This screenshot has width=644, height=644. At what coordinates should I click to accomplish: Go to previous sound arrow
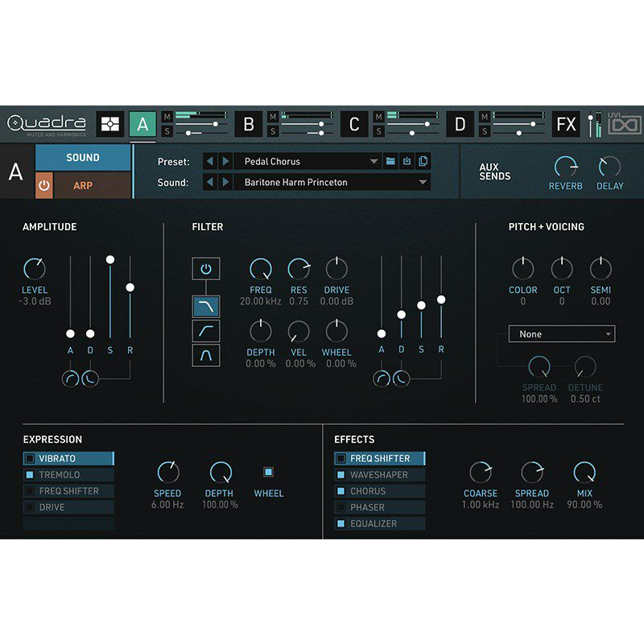(x=210, y=182)
